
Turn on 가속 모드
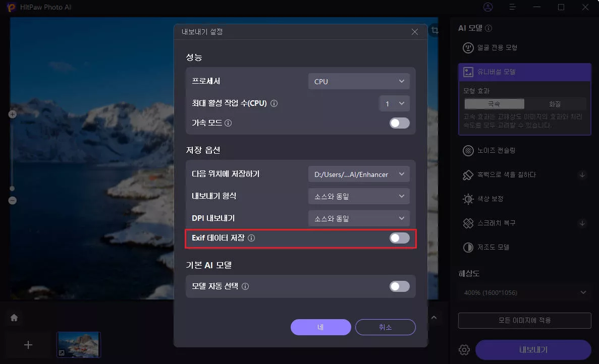point(399,123)
